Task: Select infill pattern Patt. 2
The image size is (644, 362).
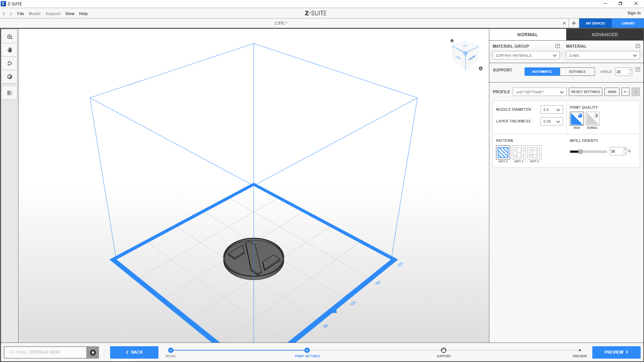Action: coord(518,153)
